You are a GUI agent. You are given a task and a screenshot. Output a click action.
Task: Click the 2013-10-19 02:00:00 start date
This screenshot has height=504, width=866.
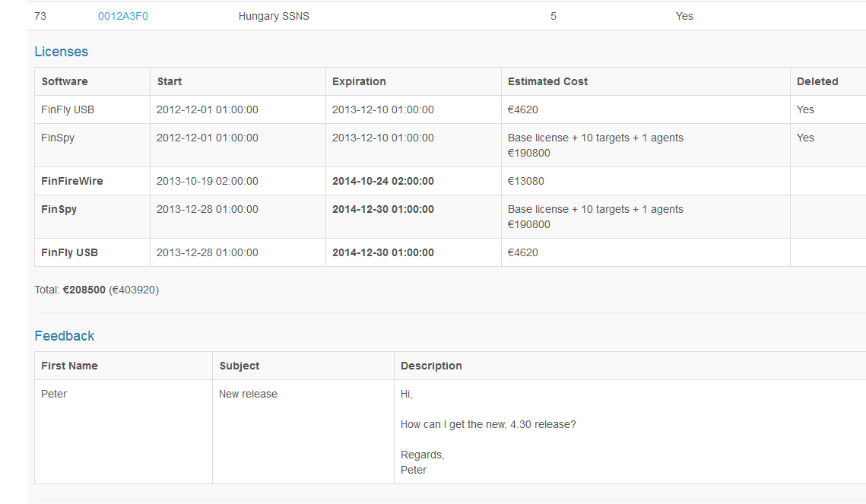(x=207, y=181)
